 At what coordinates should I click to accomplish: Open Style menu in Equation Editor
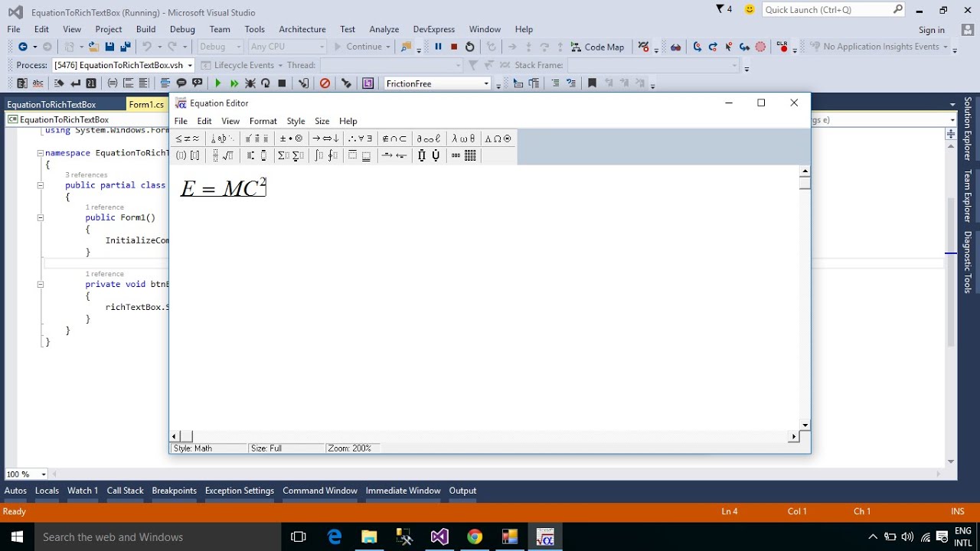pyautogui.click(x=296, y=121)
